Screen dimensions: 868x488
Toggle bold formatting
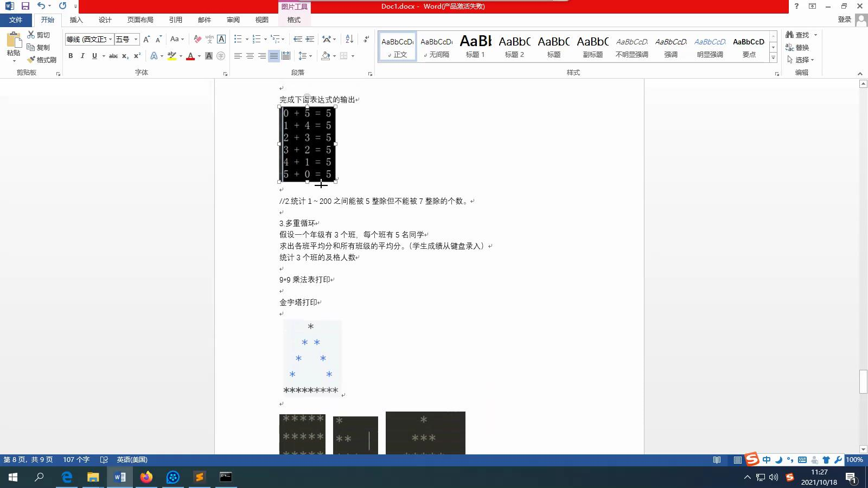(71, 56)
